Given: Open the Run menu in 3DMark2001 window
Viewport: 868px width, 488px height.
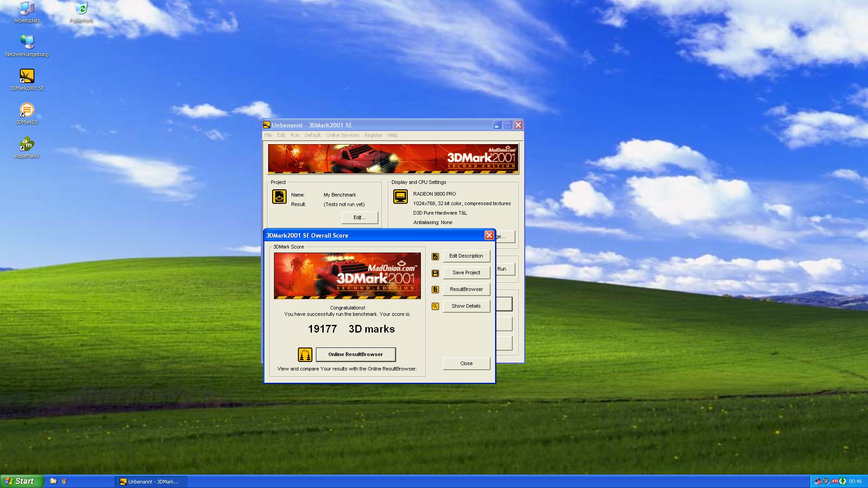Looking at the screenshot, I should coord(295,135).
